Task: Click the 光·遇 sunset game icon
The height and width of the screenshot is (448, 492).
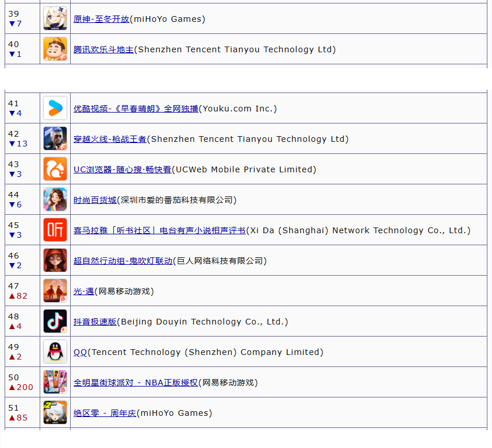Action: pyautogui.click(x=55, y=291)
